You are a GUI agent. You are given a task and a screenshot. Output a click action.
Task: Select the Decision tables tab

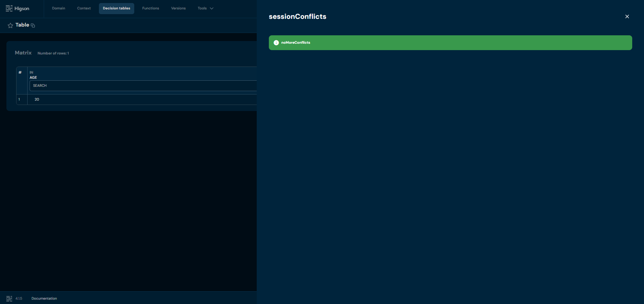tap(116, 8)
